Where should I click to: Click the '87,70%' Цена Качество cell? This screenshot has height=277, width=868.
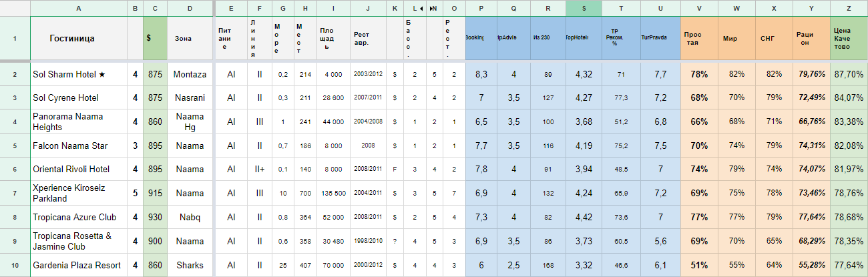(x=849, y=74)
